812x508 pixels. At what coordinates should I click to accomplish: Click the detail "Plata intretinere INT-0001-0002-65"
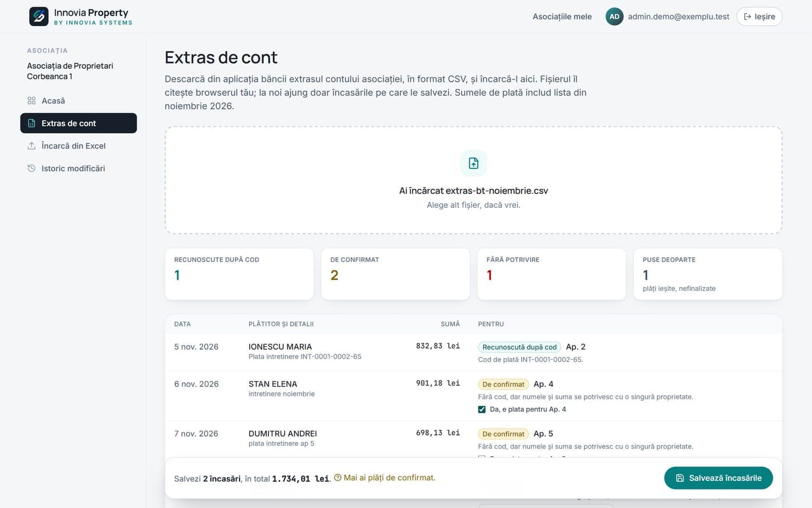tap(305, 357)
